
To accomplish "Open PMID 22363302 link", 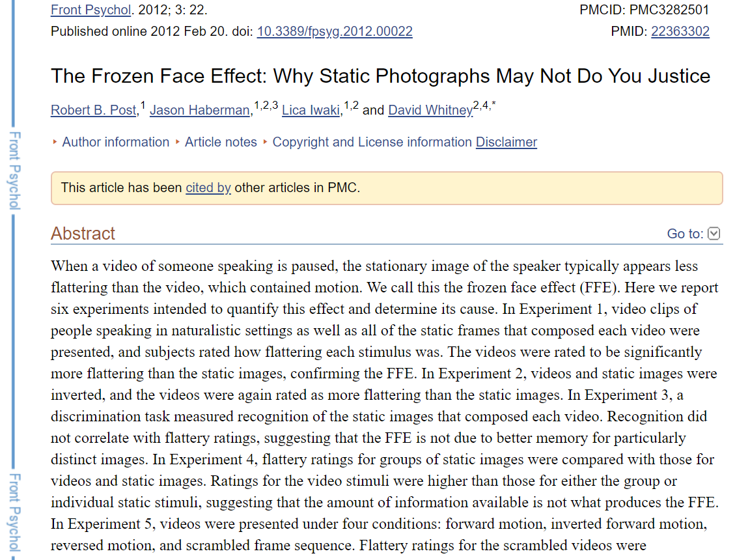I will click(680, 31).
